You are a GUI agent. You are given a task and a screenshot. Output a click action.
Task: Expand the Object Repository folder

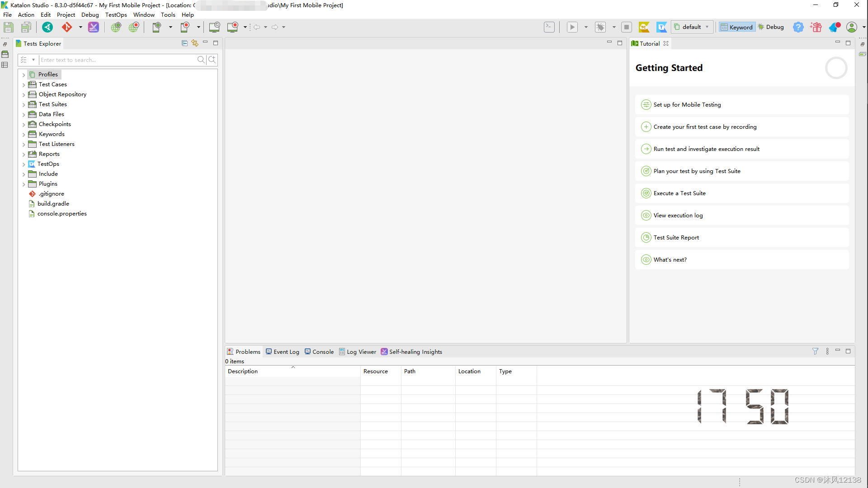click(x=24, y=94)
